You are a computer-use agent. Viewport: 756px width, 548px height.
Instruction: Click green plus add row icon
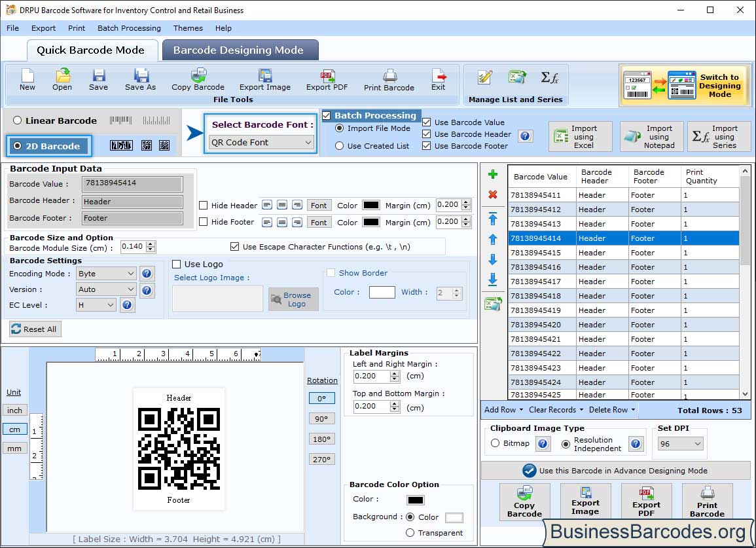[493, 174]
